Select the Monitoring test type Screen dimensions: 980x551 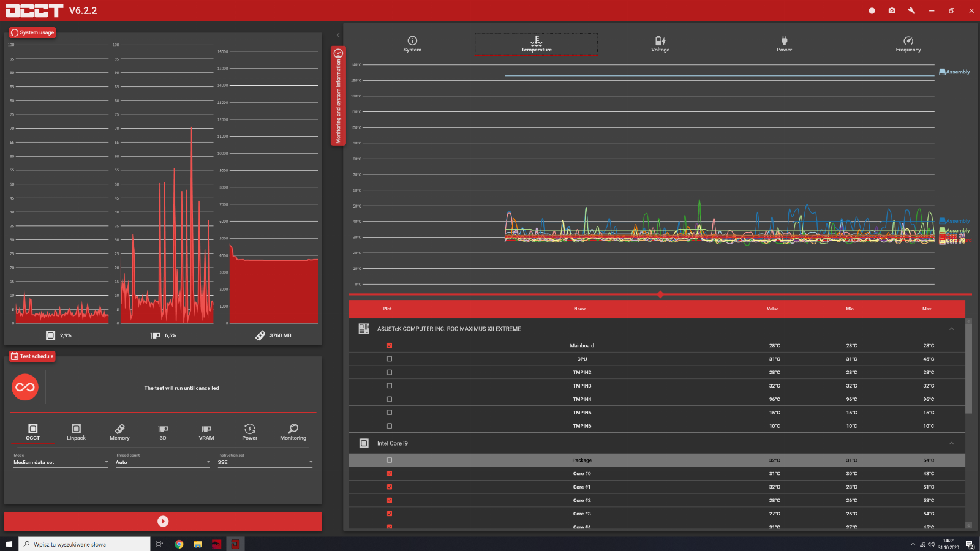293,432
